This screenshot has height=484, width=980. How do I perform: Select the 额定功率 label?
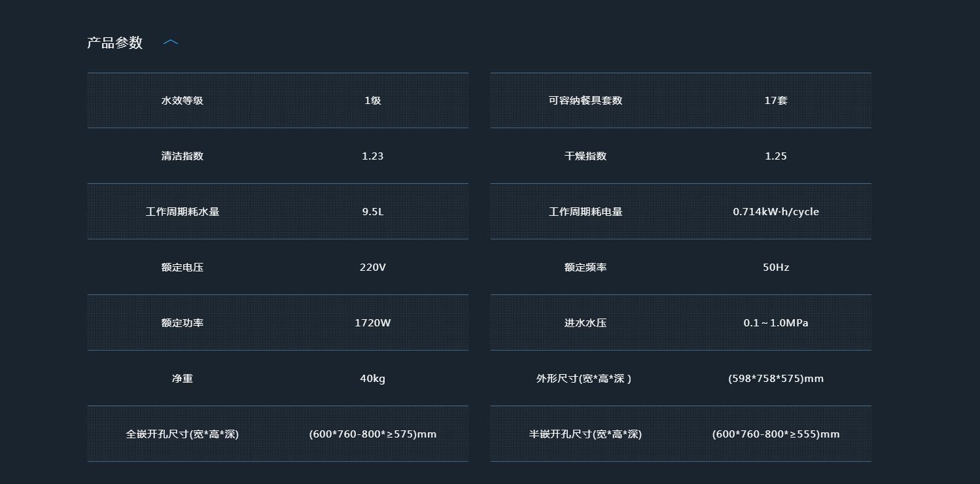(x=183, y=323)
